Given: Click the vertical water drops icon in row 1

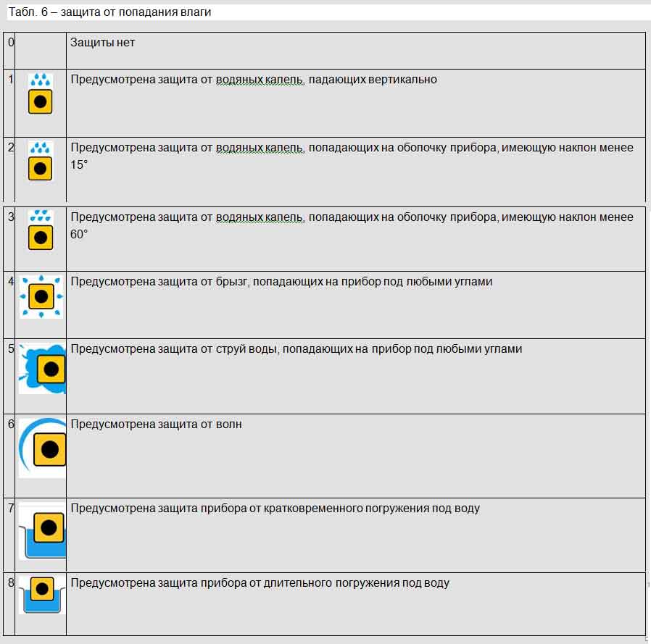Looking at the screenshot, I should tap(41, 93).
